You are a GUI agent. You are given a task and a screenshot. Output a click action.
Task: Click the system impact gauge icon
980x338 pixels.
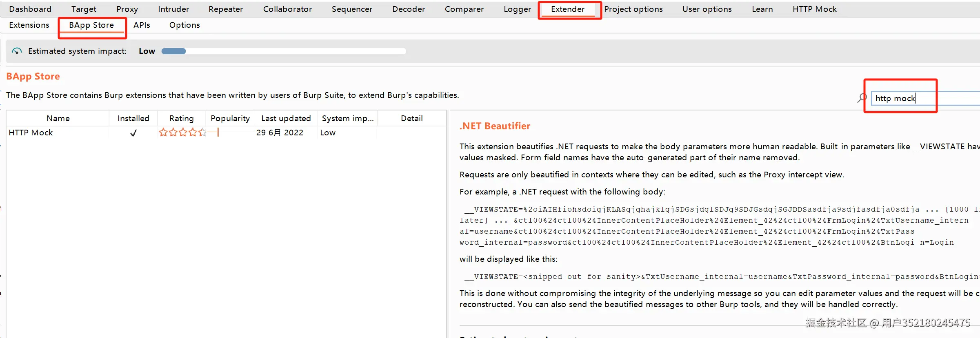point(17,51)
